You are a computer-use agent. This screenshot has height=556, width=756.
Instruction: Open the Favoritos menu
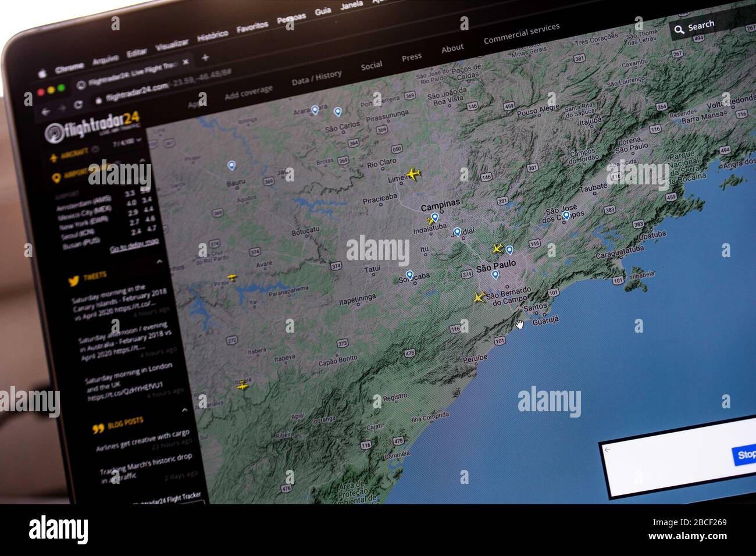coord(252,27)
